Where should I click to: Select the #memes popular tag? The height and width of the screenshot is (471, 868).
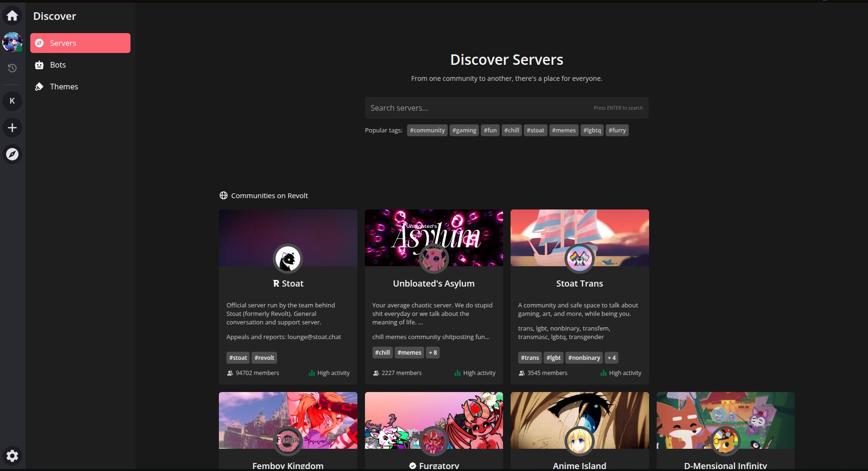point(564,130)
